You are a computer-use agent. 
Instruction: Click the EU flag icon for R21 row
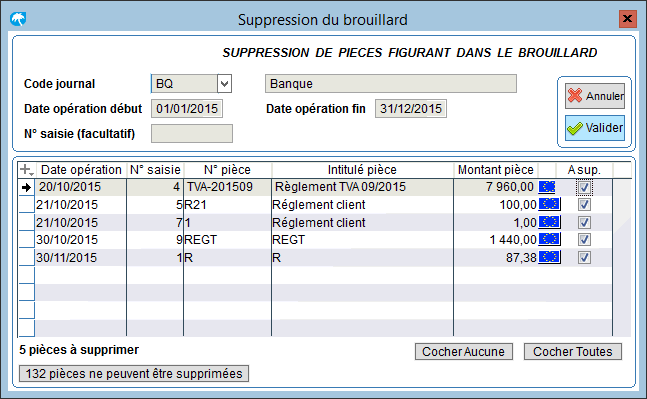[x=549, y=204]
